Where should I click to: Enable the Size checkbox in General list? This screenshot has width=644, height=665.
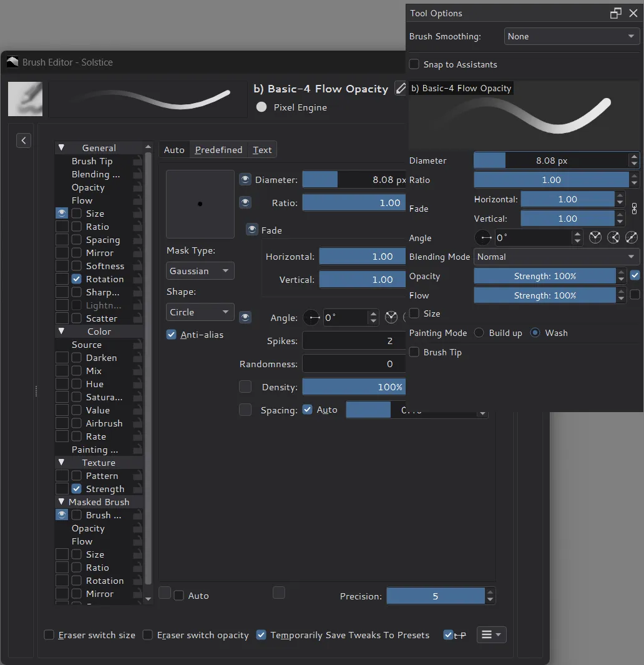77,213
